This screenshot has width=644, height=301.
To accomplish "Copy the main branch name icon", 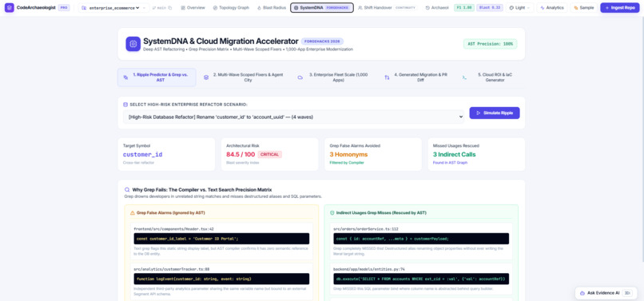I will (170, 8).
